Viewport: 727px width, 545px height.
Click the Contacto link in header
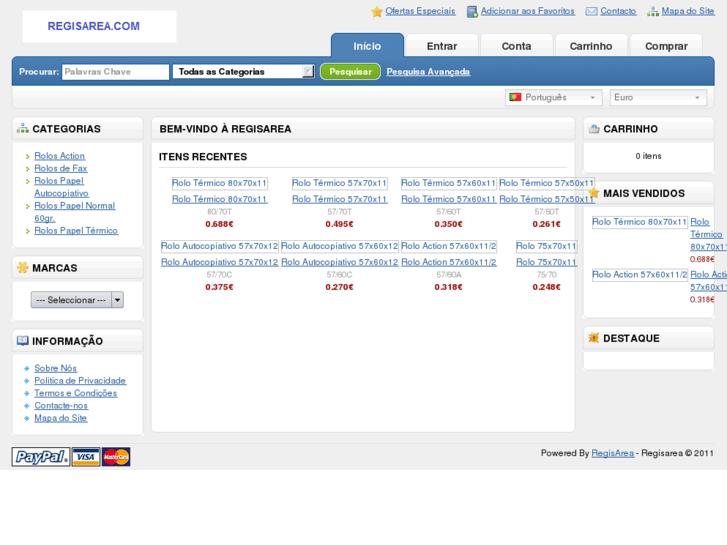618,11
